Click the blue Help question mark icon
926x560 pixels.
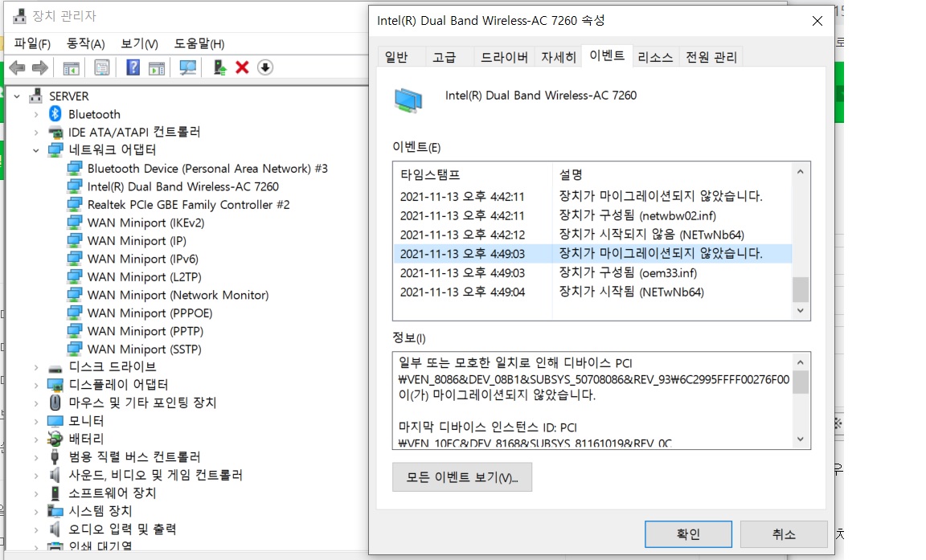(x=133, y=67)
